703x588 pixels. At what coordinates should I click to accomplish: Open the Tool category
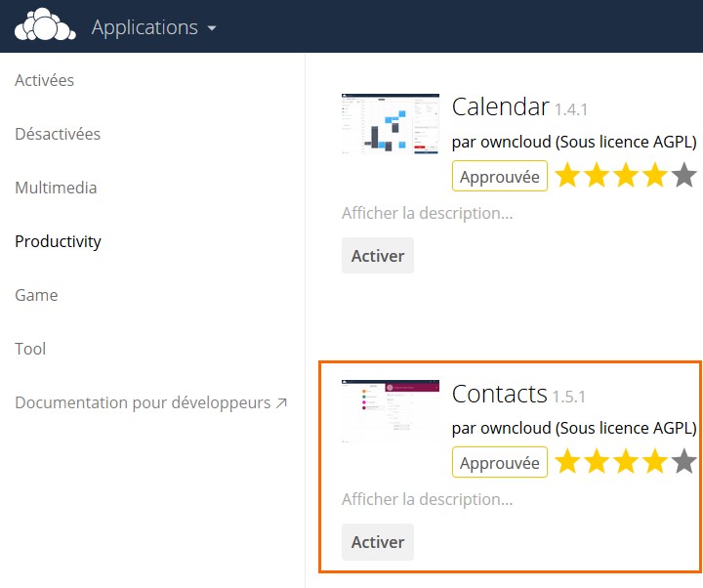point(30,349)
